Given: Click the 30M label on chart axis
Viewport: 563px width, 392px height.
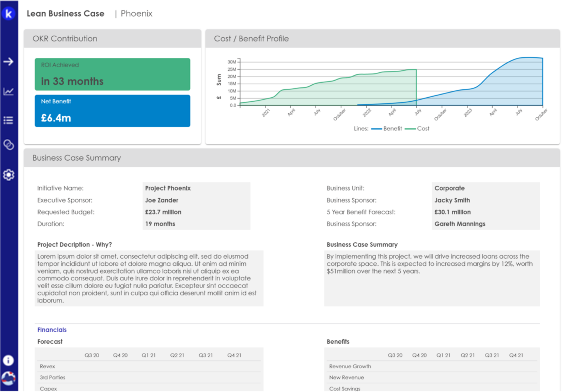Looking at the screenshot, I should click(x=232, y=62).
